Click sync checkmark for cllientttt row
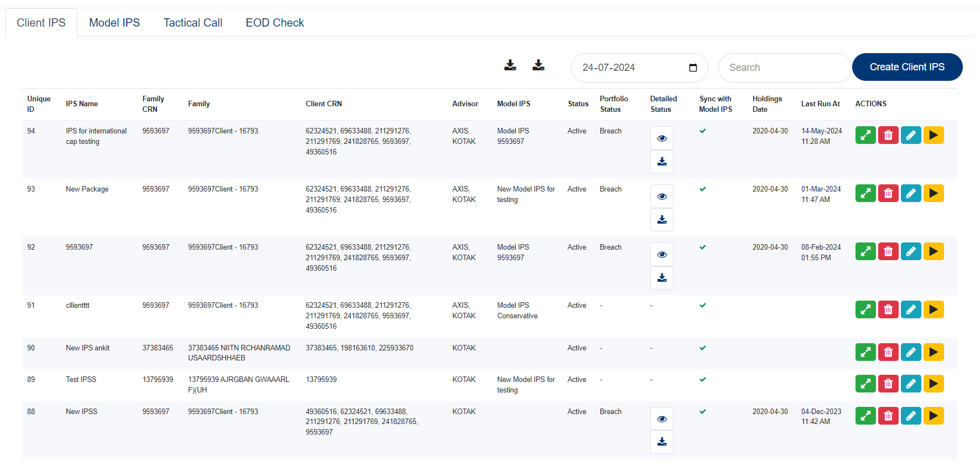Image resolution: width=980 pixels, height=465 pixels. [703, 306]
